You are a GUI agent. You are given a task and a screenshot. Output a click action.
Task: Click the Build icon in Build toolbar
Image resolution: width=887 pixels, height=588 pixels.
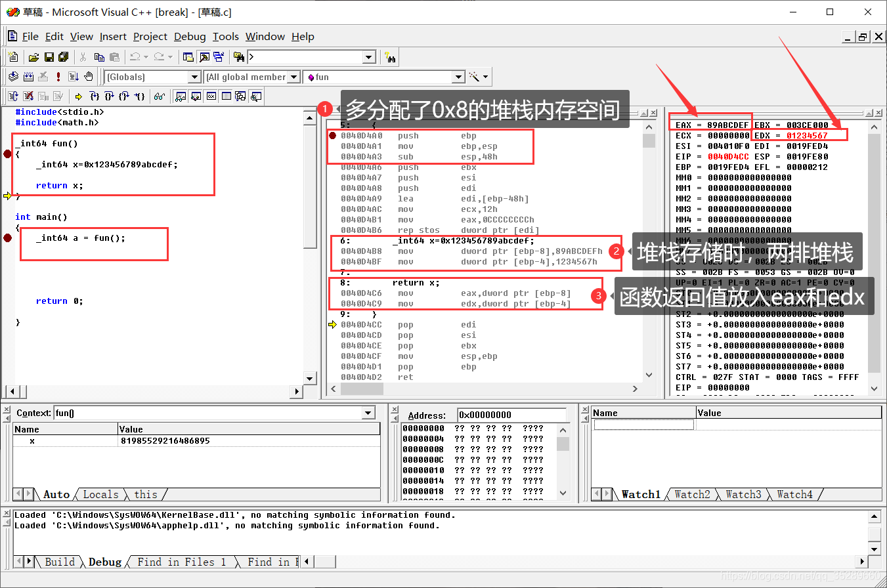pyautogui.click(x=28, y=77)
